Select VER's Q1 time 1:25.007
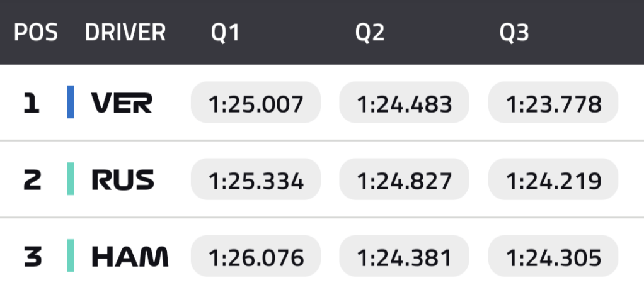The width and height of the screenshot is (644, 290). pyautogui.click(x=256, y=103)
